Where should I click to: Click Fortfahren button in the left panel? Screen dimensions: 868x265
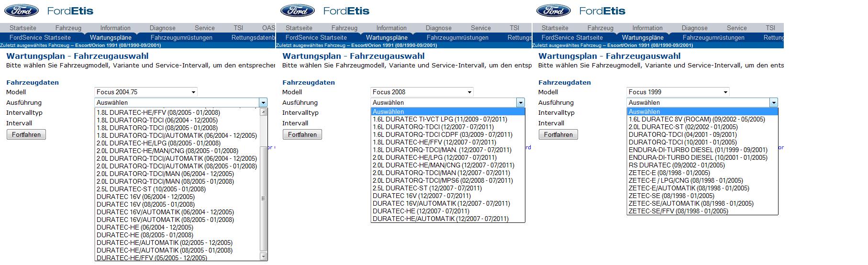tap(26, 134)
